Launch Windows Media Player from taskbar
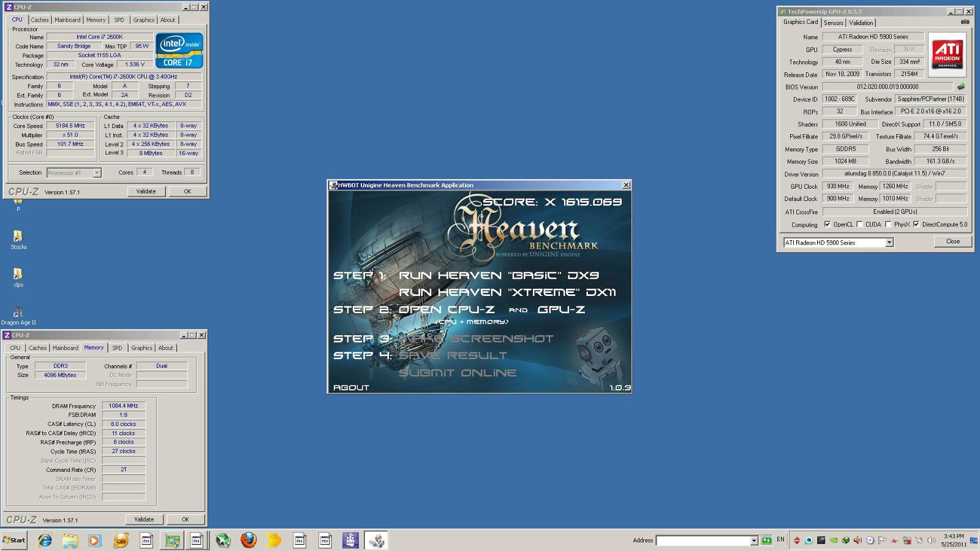Screen dimensions: 980x551 94,540
